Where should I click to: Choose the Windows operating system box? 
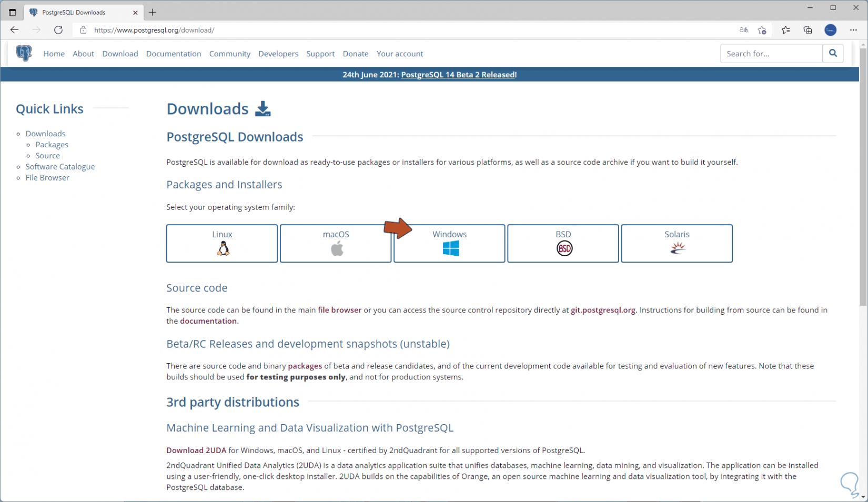449,244
